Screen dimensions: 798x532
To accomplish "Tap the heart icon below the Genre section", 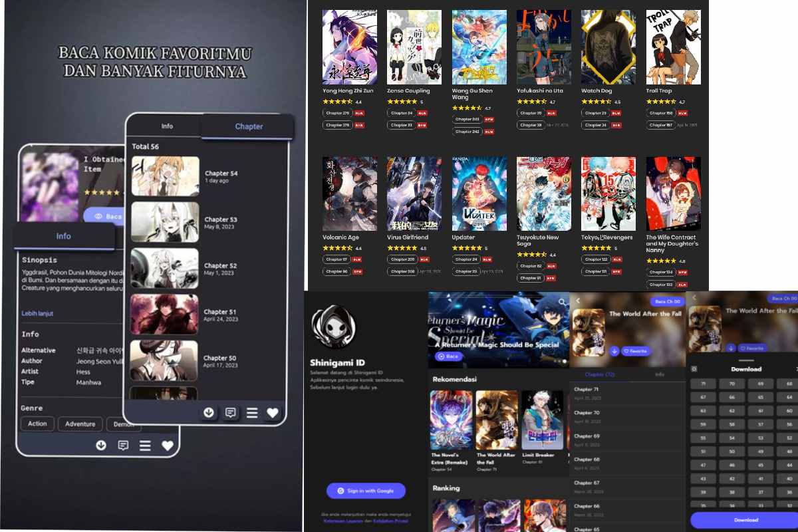I will (x=168, y=446).
